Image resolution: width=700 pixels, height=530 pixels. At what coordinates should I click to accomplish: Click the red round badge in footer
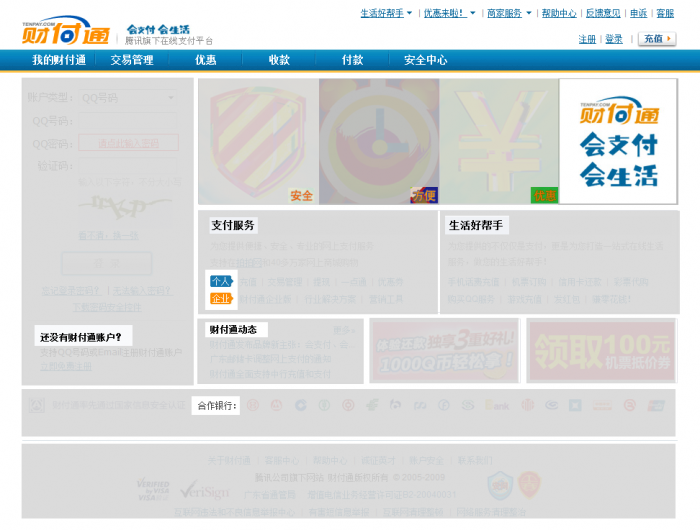(529, 485)
